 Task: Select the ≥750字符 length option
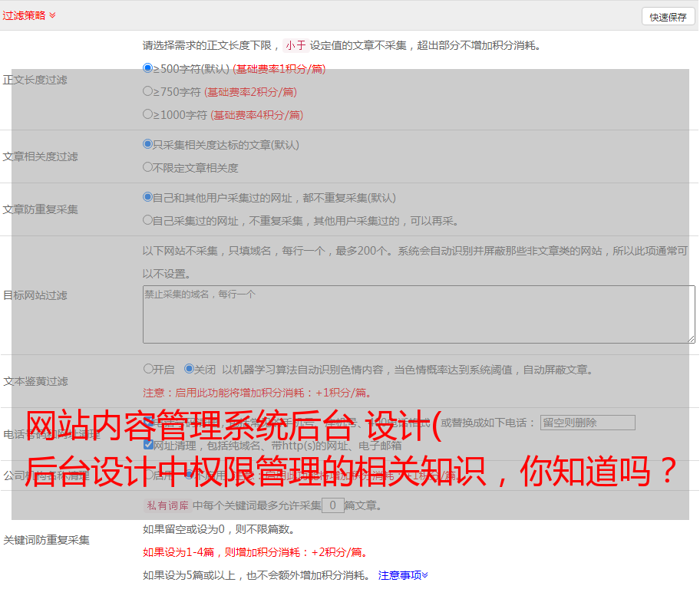(148, 91)
